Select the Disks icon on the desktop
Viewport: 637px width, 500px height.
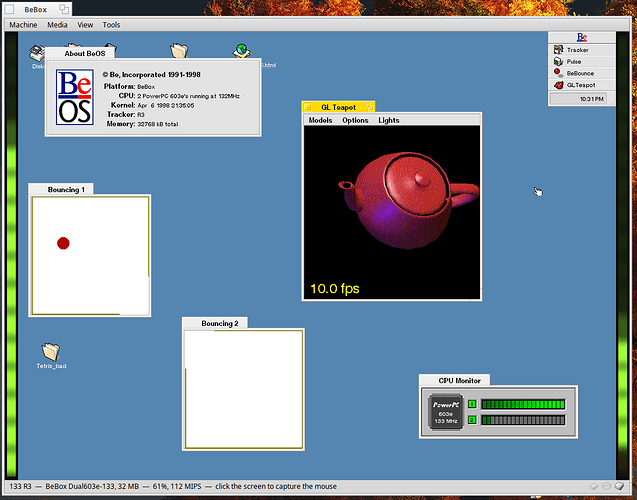37,55
